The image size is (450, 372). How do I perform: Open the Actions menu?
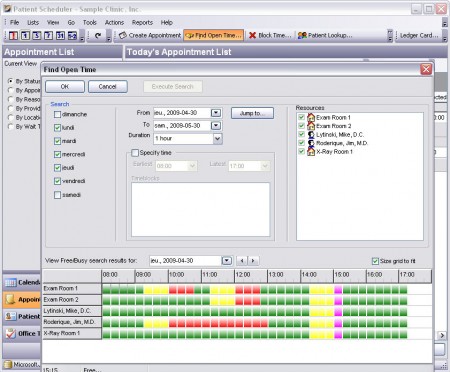point(114,23)
